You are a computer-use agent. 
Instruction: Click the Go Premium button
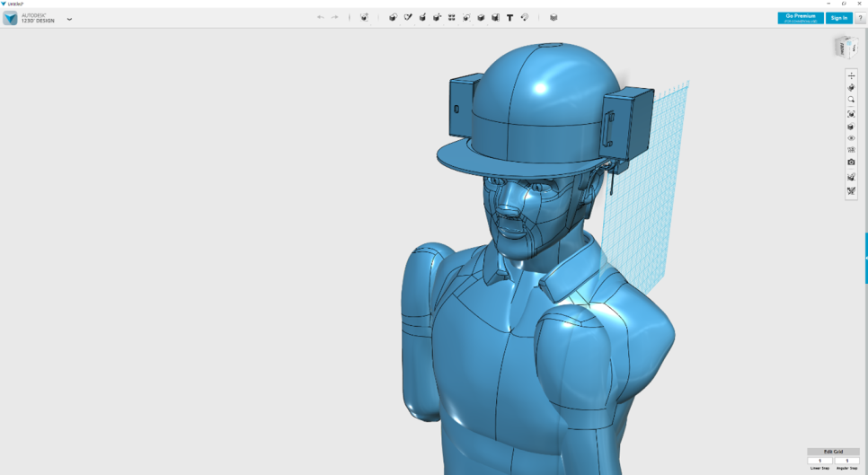pyautogui.click(x=800, y=17)
